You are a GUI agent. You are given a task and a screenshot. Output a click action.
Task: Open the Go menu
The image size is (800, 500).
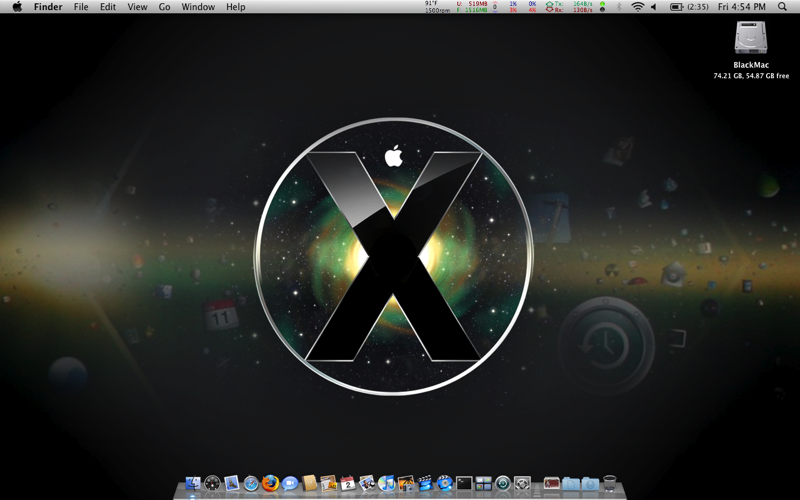tap(164, 7)
